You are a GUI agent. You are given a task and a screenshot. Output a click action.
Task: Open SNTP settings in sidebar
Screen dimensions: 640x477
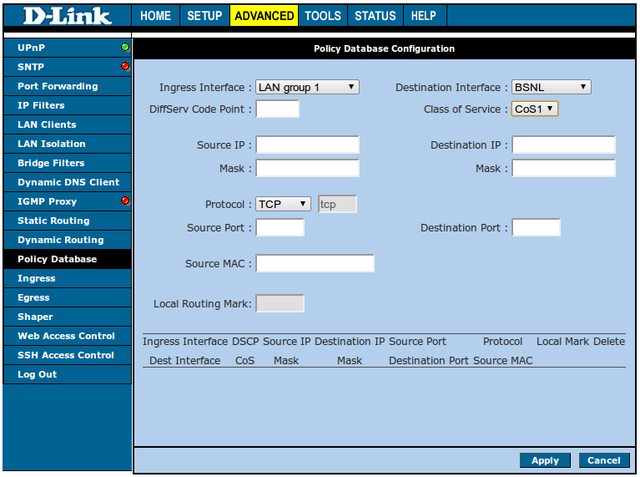click(67, 67)
